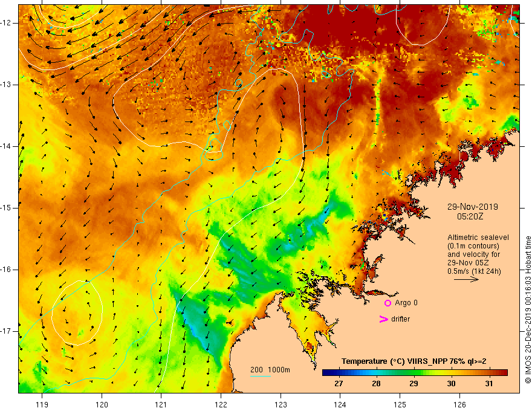Click the colorbar label 30
The image size is (532, 411).
coord(451,384)
